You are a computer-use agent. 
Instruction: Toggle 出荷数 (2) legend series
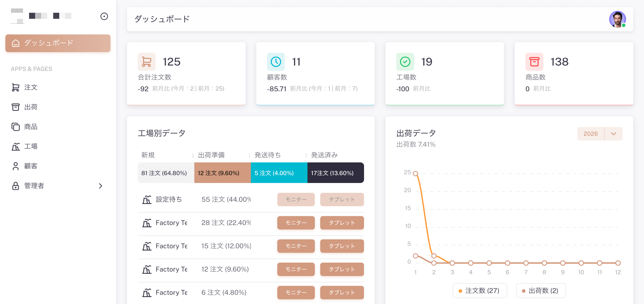click(541, 291)
